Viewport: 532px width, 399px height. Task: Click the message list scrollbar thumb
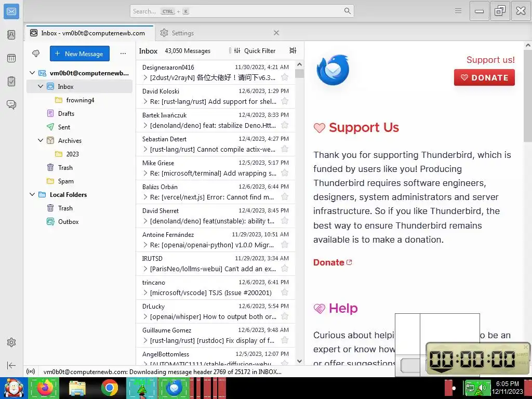[x=299, y=74]
